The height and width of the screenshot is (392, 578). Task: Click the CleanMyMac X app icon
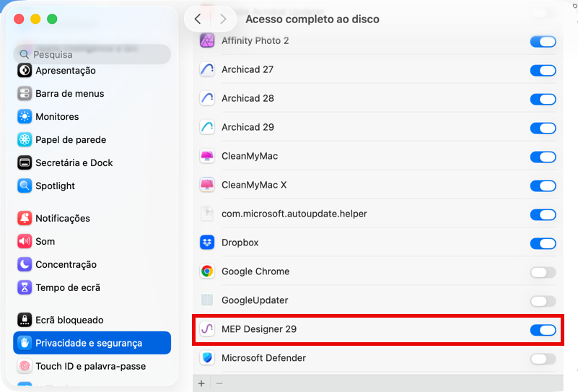click(x=207, y=185)
